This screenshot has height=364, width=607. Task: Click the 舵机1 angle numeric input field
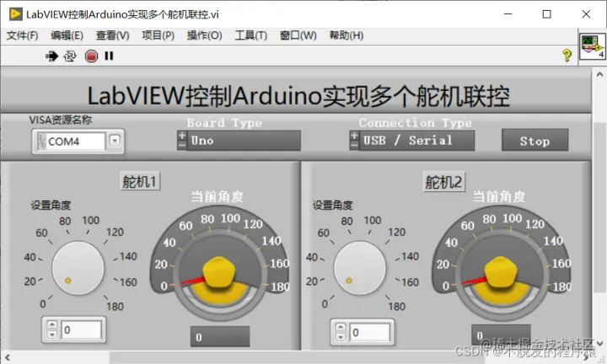[x=81, y=330]
